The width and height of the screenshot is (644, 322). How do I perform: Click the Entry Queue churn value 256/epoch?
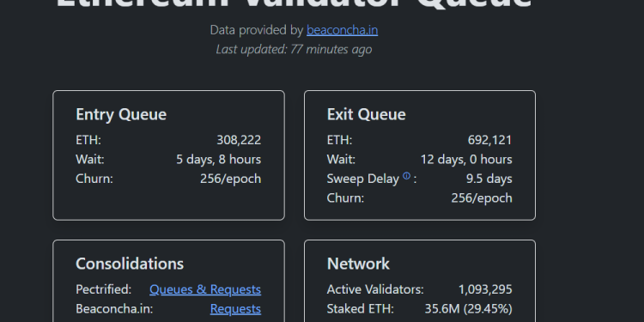230,179
